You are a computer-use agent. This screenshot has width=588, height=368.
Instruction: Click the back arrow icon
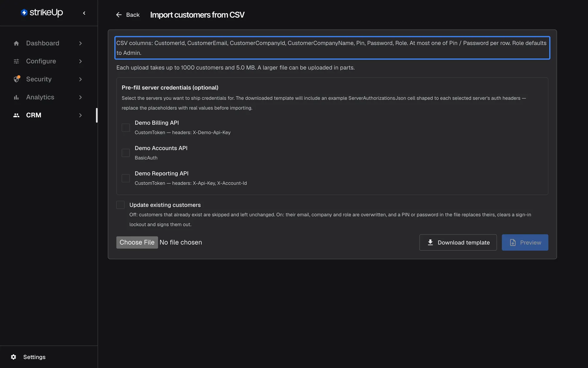(x=119, y=15)
